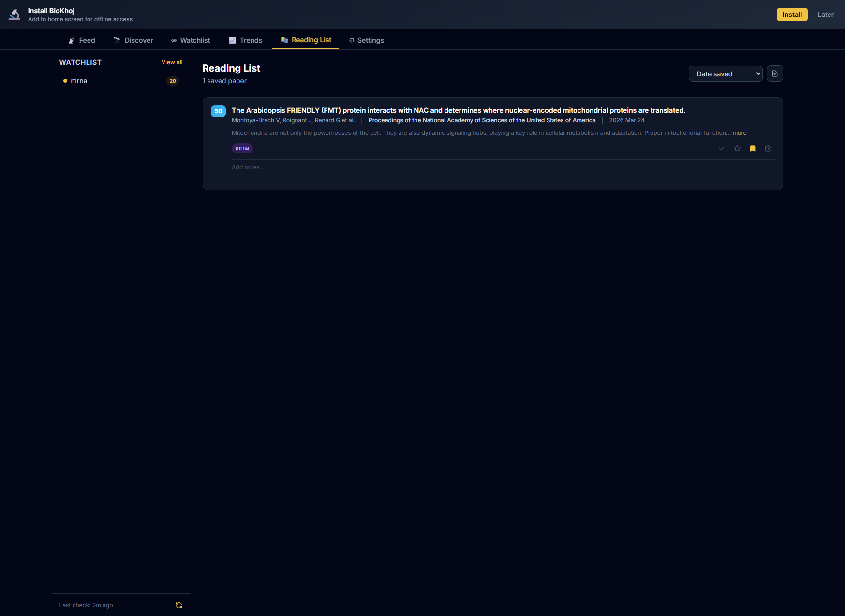The width and height of the screenshot is (845, 616).
Task: Click View all in the watchlist panel
Action: point(172,62)
